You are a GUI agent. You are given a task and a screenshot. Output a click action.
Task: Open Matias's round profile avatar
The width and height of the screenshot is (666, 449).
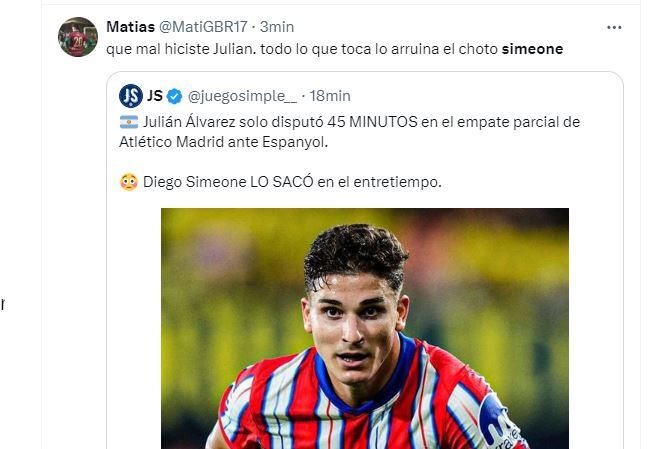(78, 37)
